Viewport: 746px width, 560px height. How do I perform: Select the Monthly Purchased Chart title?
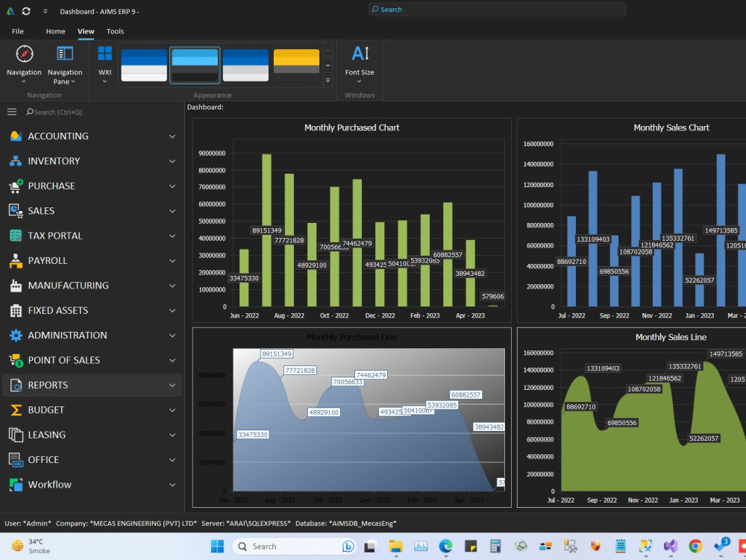[x=351, y=128]
